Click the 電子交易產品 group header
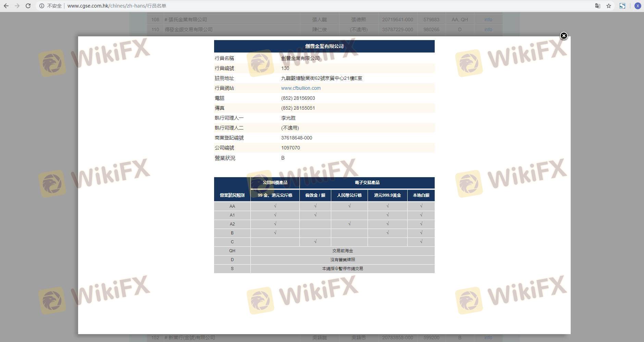This screenshot has height=342, width=644. [x=367, y=183]
